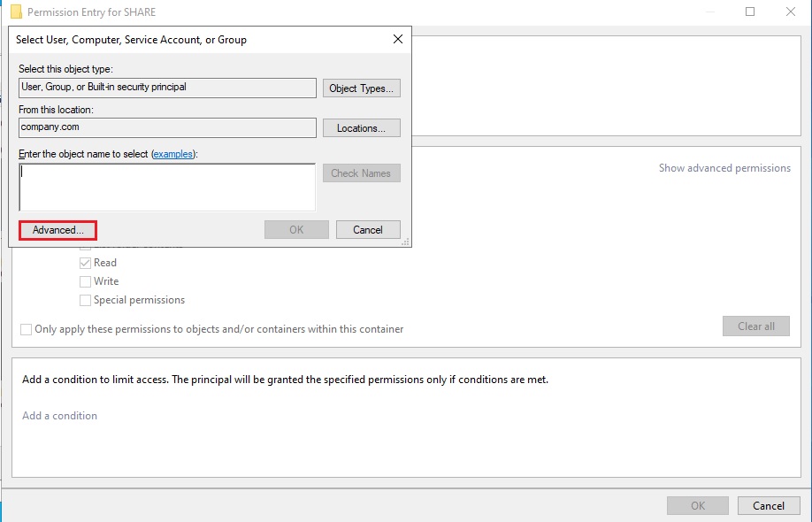Click OK in the Select User dialog
Viewport: 812px width, 522px height.
coord(296,230)
